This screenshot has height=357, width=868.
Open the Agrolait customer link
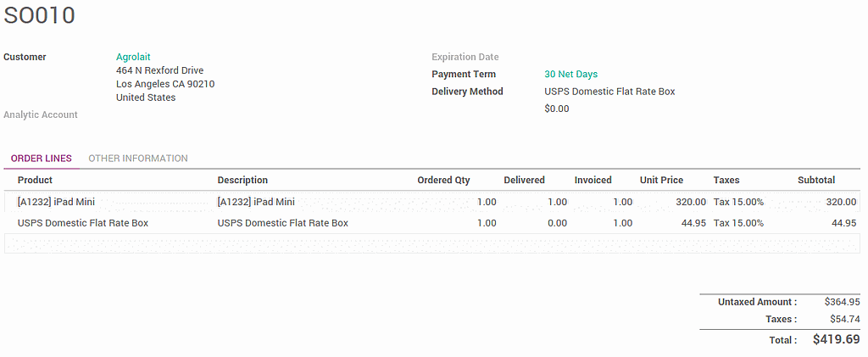pyautogui.click(x=133, y=57)
